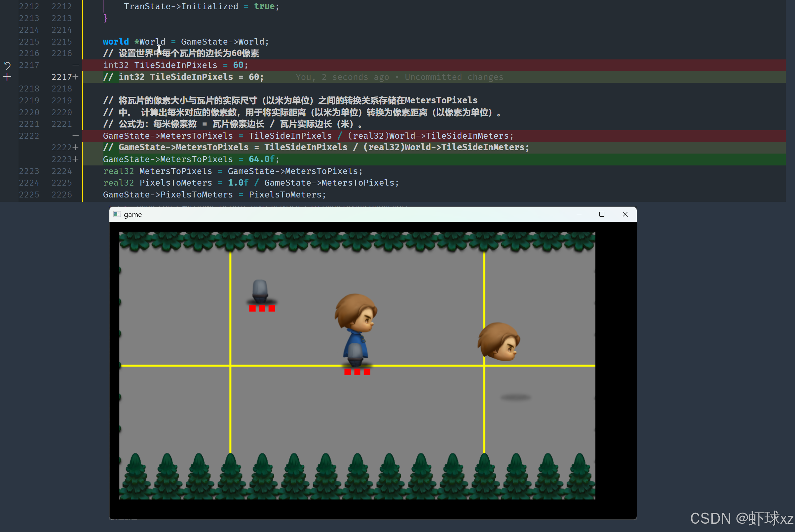Click the red health squares under the rock entity
The image size is (795, 532).
click(x=262, y=308)
